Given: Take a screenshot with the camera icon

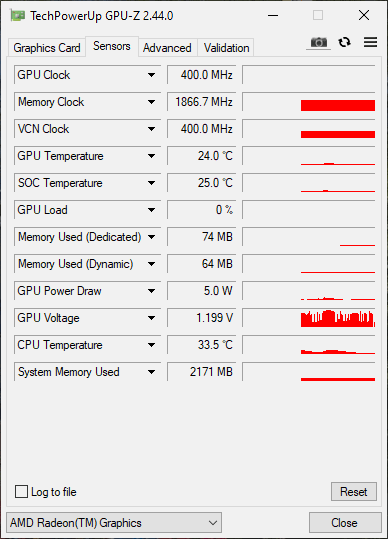Looking at the screenshot, I should [319, 43].
